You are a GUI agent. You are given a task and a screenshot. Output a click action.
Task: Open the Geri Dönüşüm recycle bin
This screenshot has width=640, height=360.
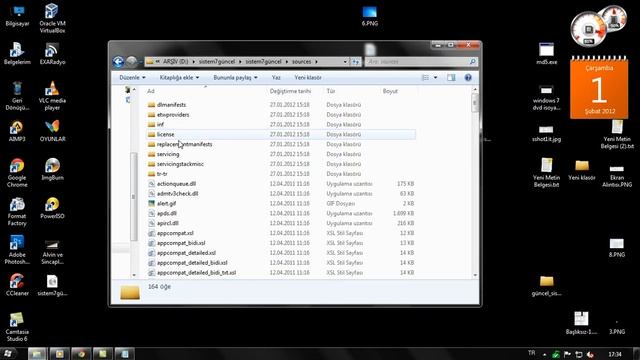(17, 96)
